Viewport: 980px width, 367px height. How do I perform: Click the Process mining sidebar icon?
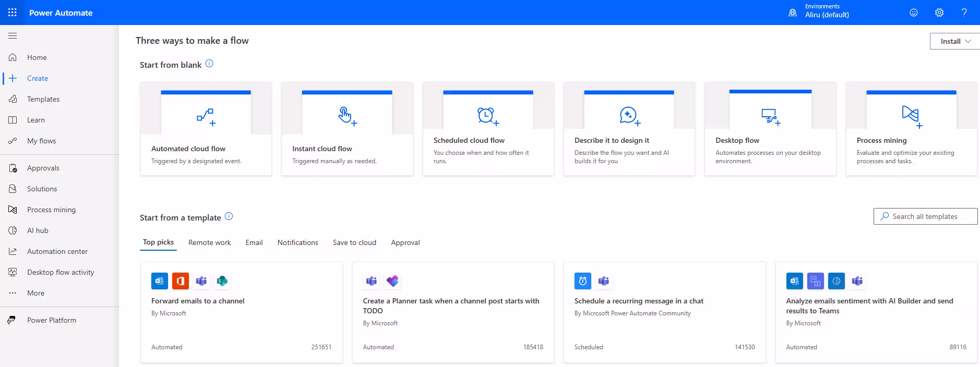pyautogui.click(x=13, y=210)
